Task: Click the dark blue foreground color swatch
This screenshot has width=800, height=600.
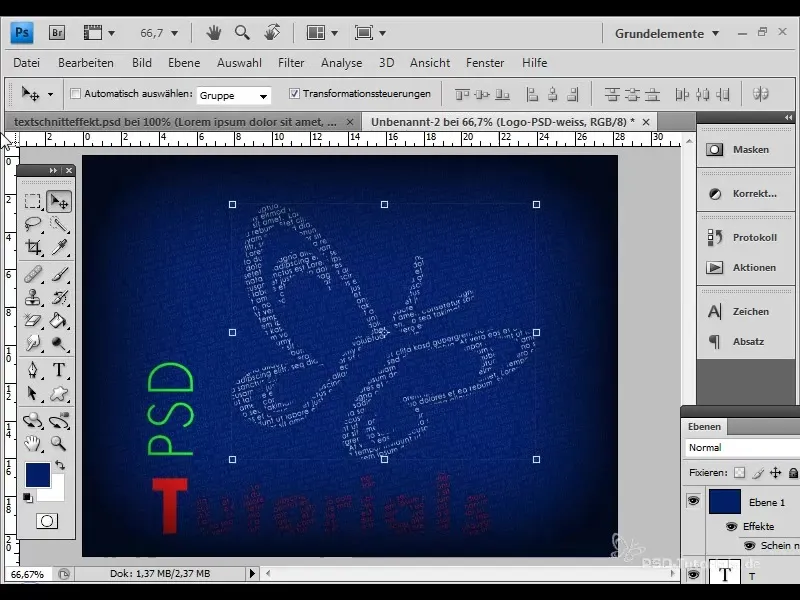Action: pyautogui.click(x=38, y=475)
